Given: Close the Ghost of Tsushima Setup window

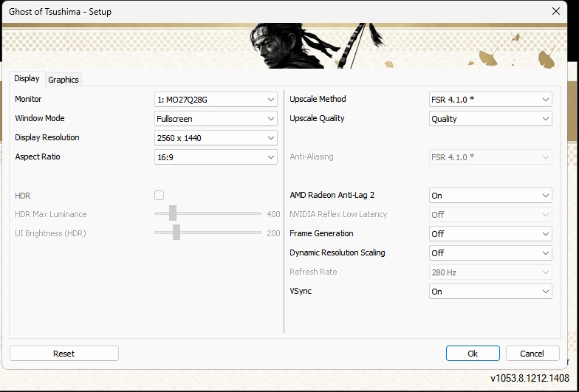Looking at the screenshot, I should (x=555, y=12).
